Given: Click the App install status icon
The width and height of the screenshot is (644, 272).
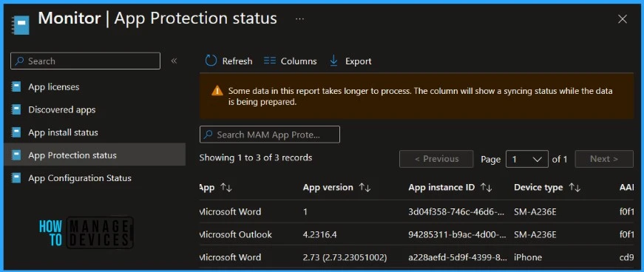Looking at the screenshot, I should click(16, 132).
